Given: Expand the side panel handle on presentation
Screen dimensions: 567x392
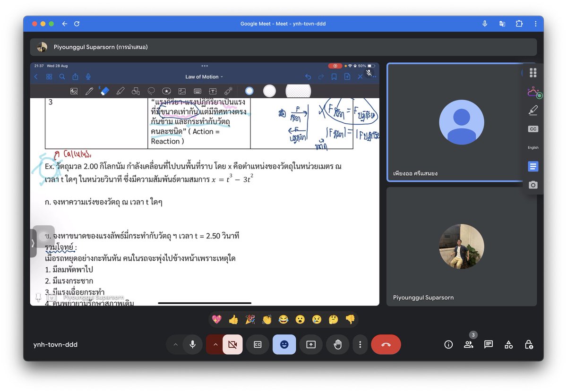Looking at the screenshot, I should [x=33, y=243].
